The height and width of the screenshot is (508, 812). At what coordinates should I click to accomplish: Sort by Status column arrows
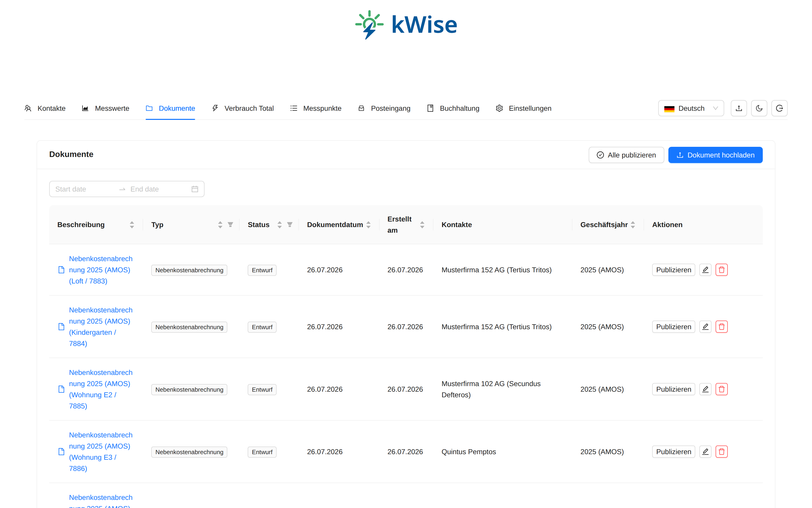[279, 225]
